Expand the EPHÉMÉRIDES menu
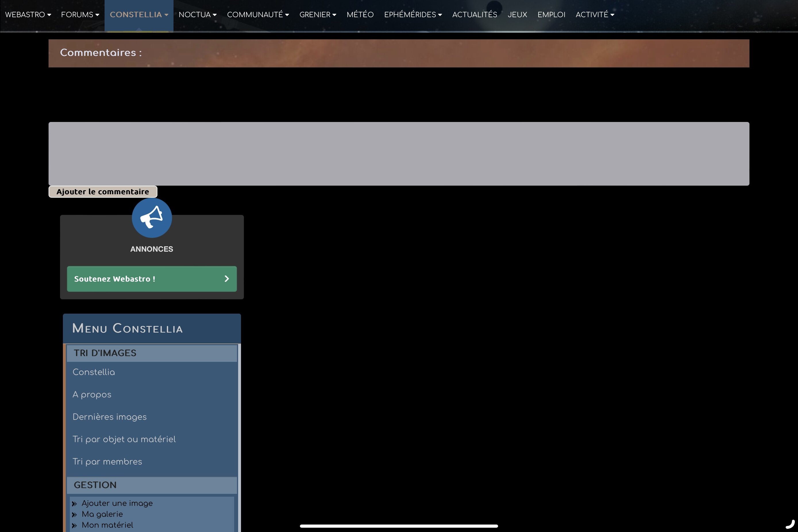Viewport: 798px width, 532px height. pos(413,15)
